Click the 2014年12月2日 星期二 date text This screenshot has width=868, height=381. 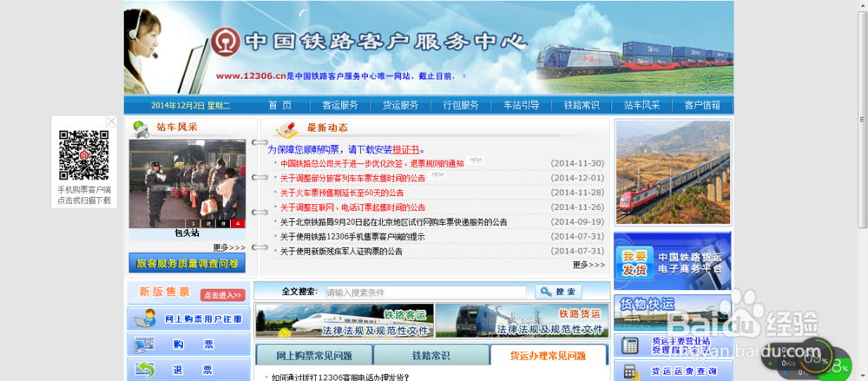coord(190,105)
